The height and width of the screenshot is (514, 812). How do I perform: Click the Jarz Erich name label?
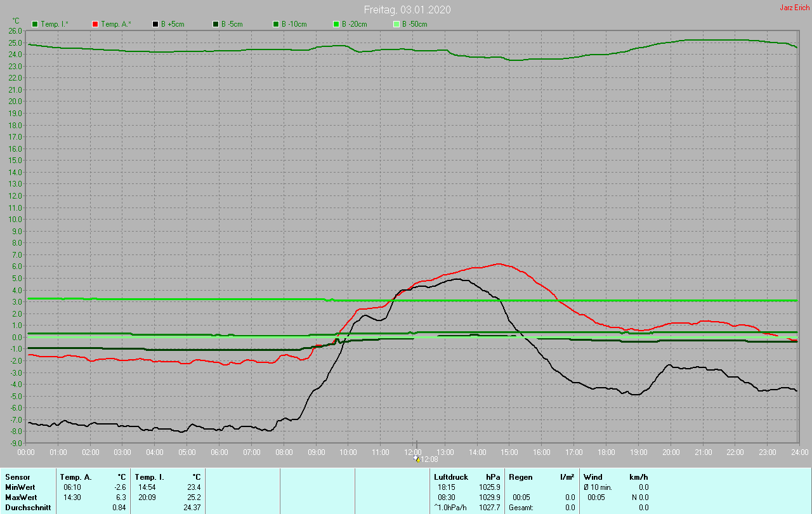pos(794,8)
